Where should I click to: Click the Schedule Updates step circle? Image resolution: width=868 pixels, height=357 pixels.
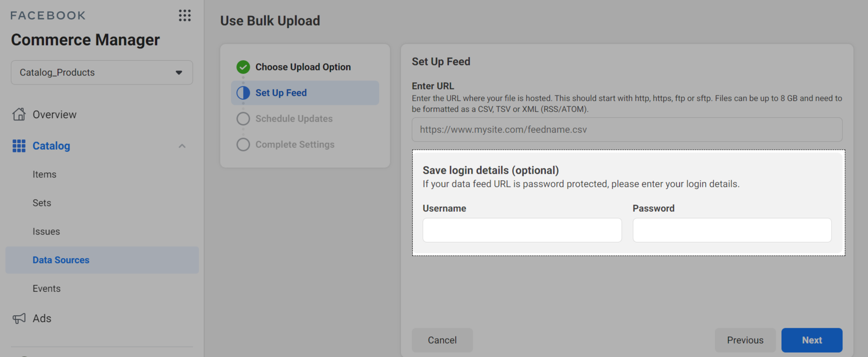[x=243, y=119]
